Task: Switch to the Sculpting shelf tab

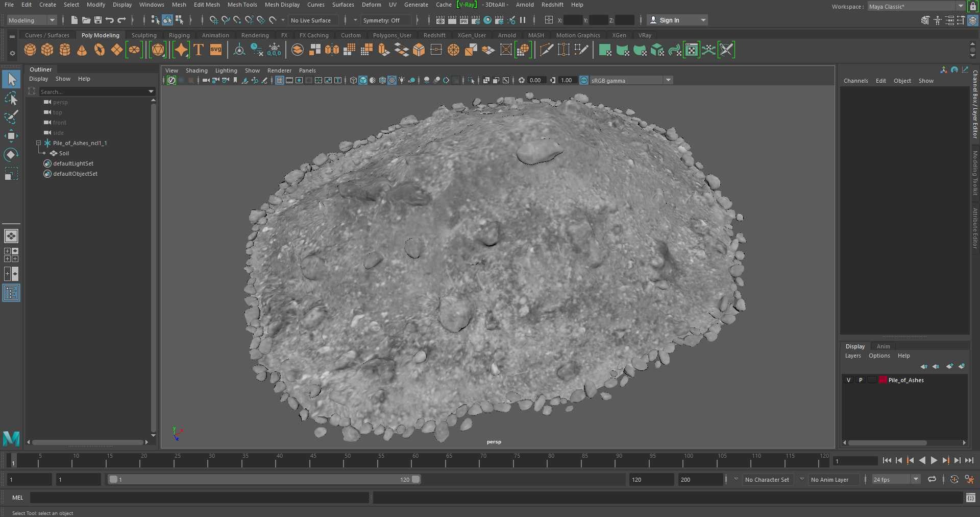Action: click(144, 35)
